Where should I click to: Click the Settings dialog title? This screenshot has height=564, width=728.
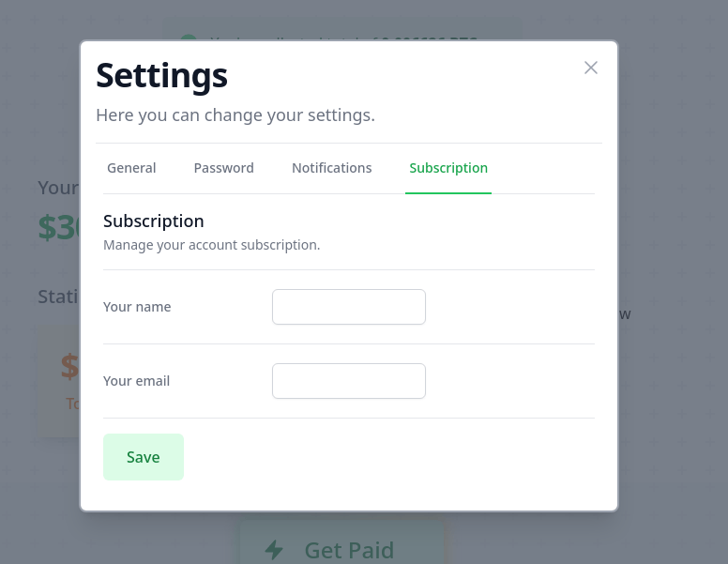click(x=161, y=75)
